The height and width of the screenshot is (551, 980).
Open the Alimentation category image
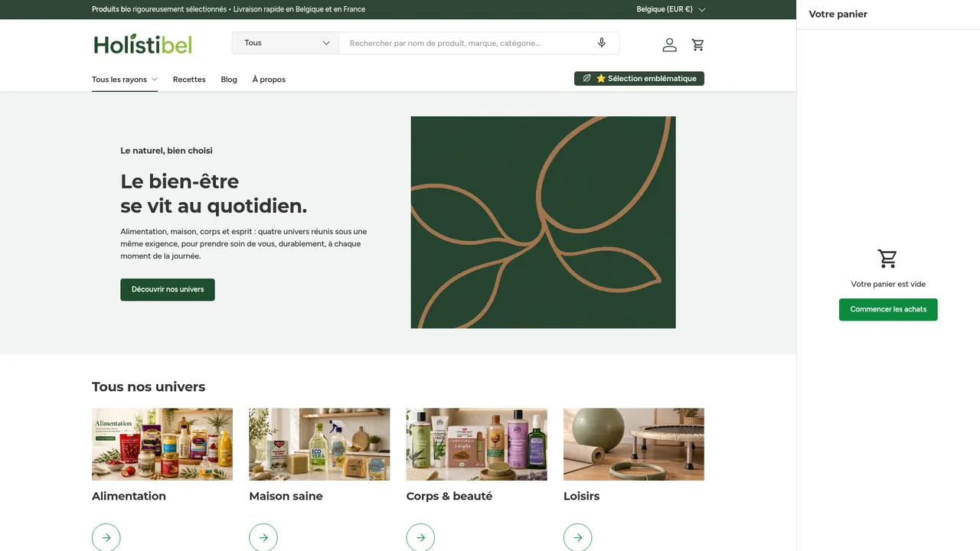[162, 444]
